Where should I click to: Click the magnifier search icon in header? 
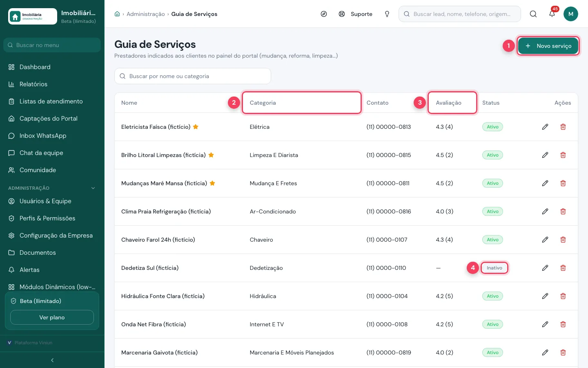tap(533, 14)
